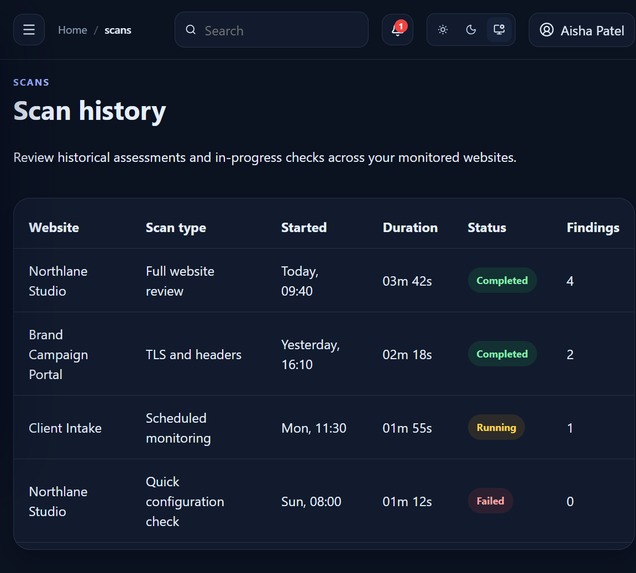Click Today, 09:40 start time

300,281
